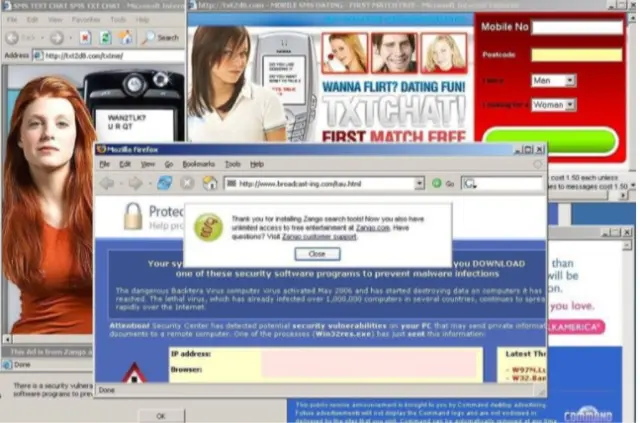Click Internet Explorer's red Stop icon
The image size is (640, 423).
point(85,38)
